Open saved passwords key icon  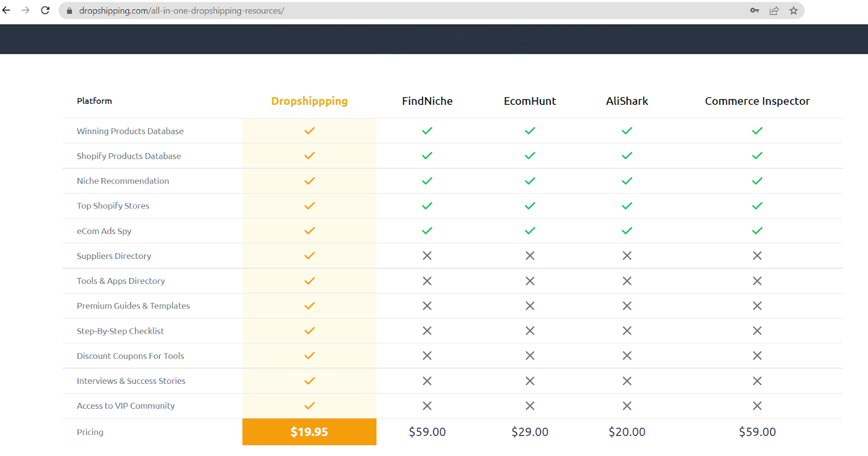(755, 10)
